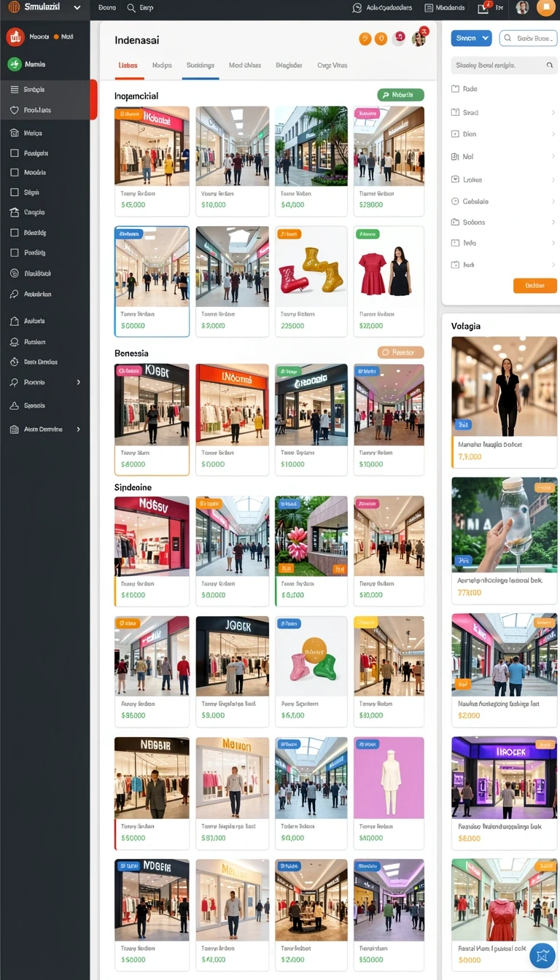Image resolution: width=560 pixels, height=980 pixels.
Task: Expand the Invfo row chevron
Action: click(x=553, y=244)
